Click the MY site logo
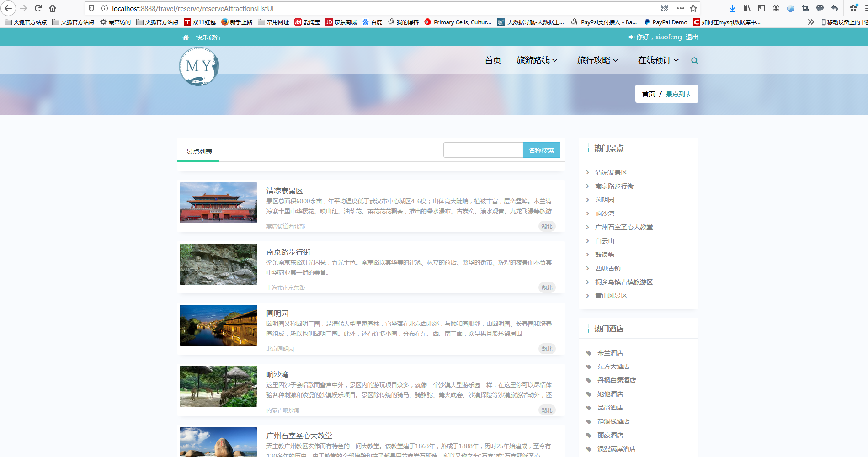 [x=199, y=67]
